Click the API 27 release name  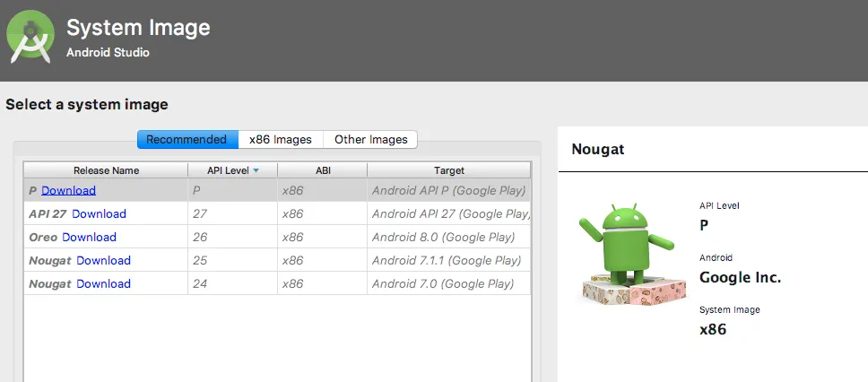(x=48, y=213)
